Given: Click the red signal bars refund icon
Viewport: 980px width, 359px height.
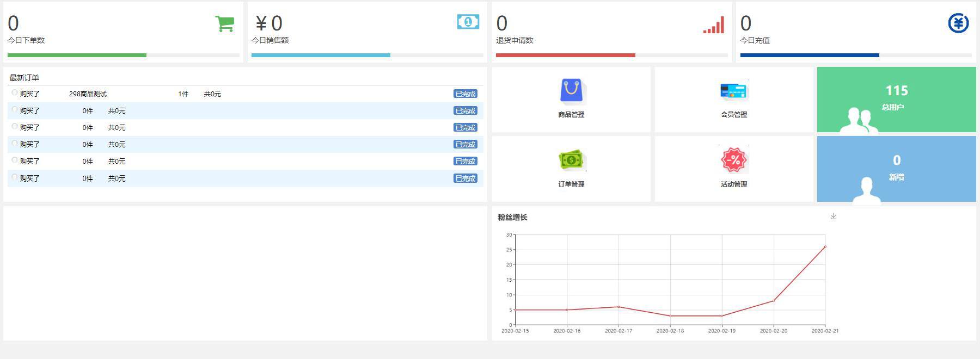Looking at the screenshot, I should pyautogui.click(x=713, y=25).
